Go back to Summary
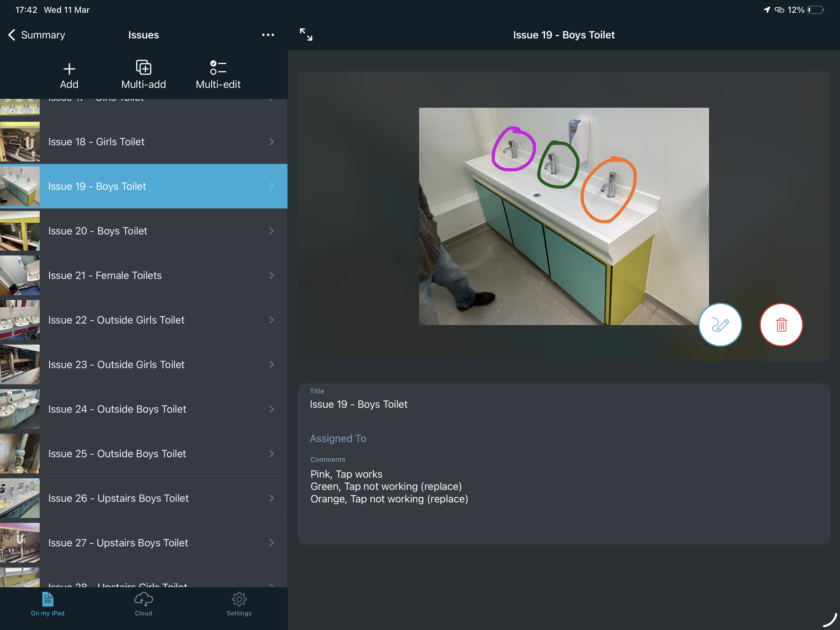Screen dimensions: 840x630 pyautogui.click(x=37, y=35)
